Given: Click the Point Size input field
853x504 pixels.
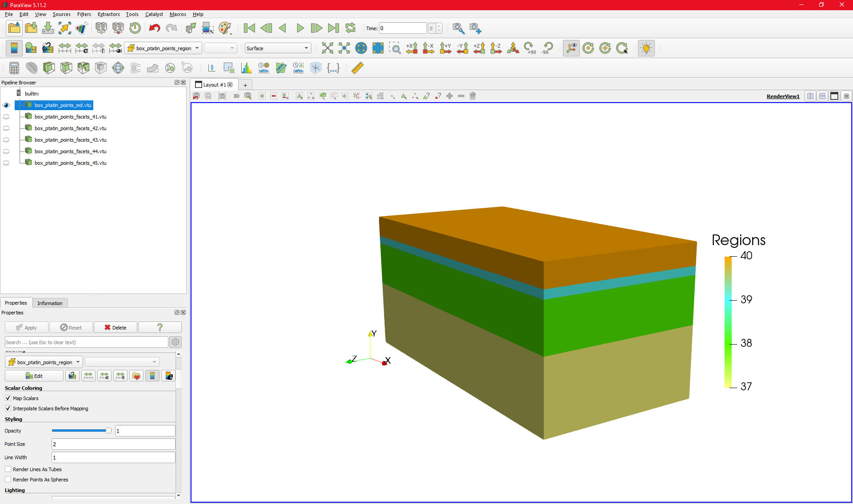Looking at the screenshot, I should [x=113, y=444].
